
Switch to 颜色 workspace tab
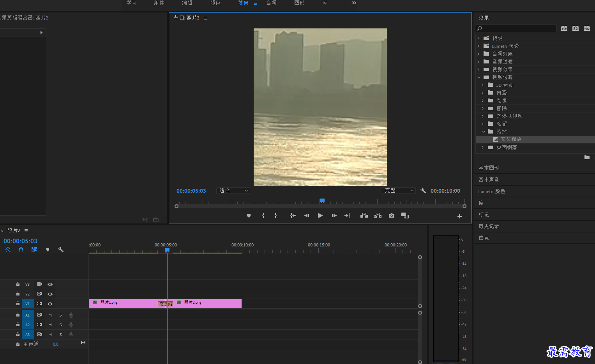(215, 3)
